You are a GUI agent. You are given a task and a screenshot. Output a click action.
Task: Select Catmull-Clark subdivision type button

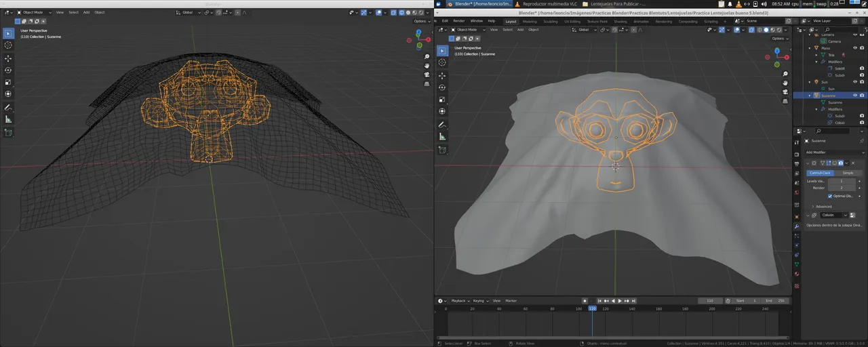pyautogui.click(x=820, y=173)
